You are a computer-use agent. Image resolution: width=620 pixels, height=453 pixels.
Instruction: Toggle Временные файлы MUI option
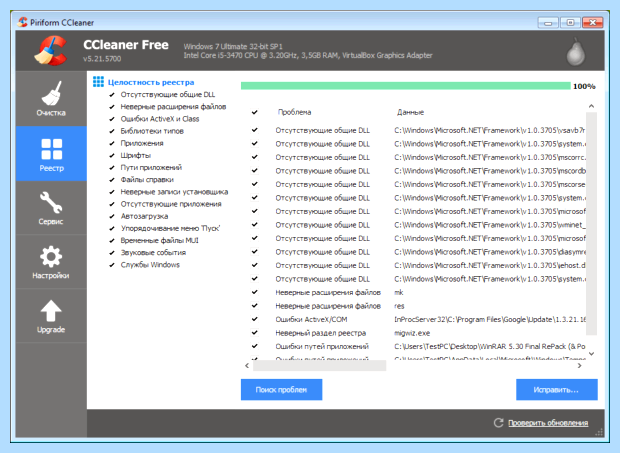pyautogui.click(x=112, y=240)
